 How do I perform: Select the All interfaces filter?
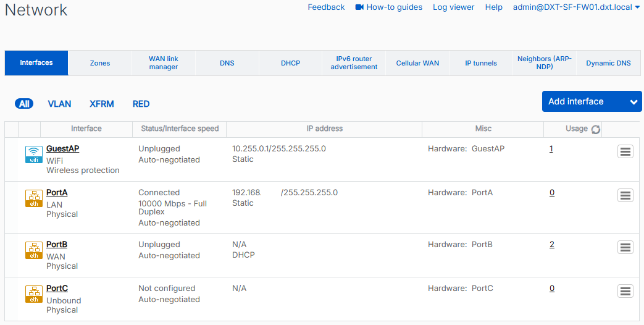[24, 104]
